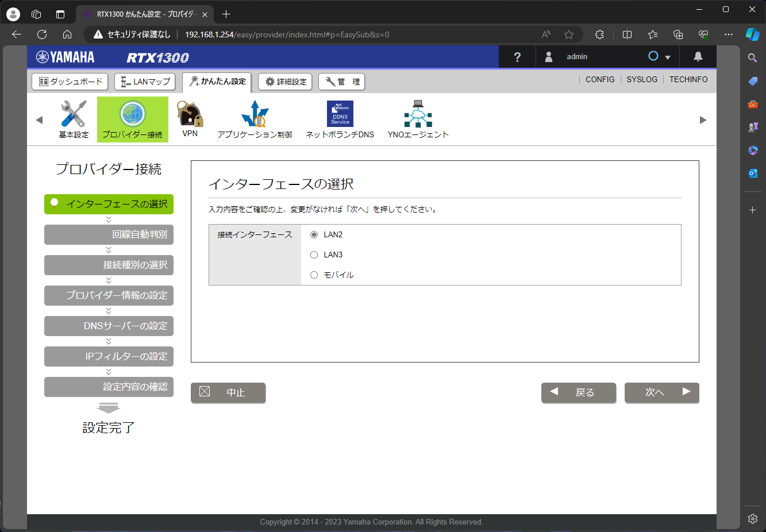Open browser extensions icon
The width and height of the screenshot is (766, 532).
pos(599,34)
